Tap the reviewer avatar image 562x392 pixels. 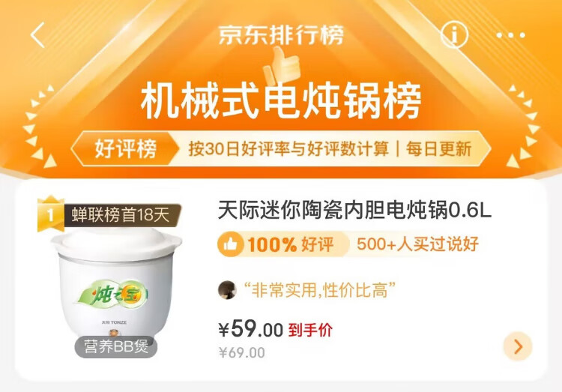[227, 290]
